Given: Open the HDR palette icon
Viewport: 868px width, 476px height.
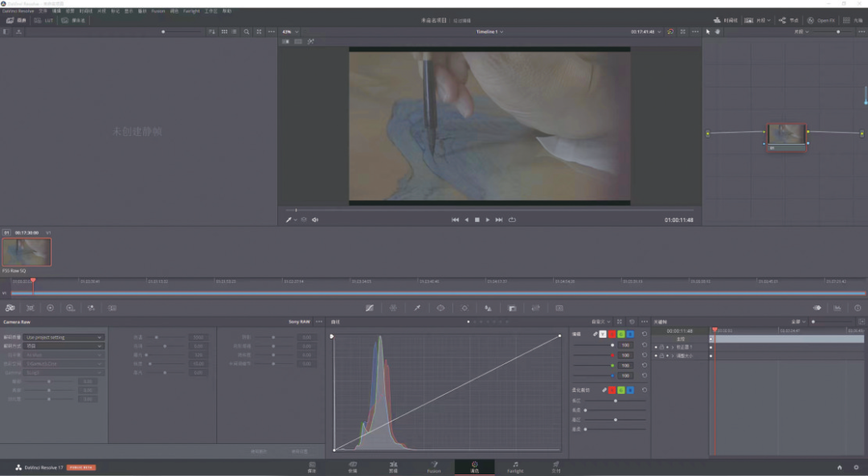Looking at the screenshot, I should [x=70, y=308].
